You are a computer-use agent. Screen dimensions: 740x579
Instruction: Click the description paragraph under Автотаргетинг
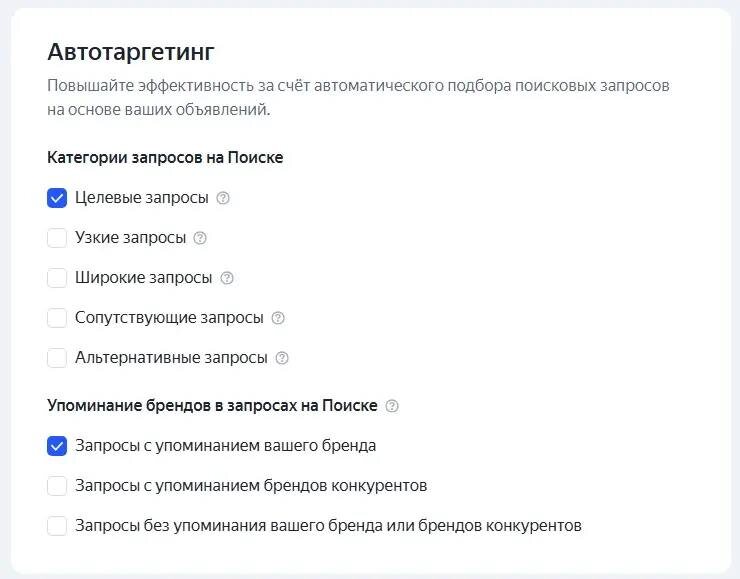[x=358, y=97]
